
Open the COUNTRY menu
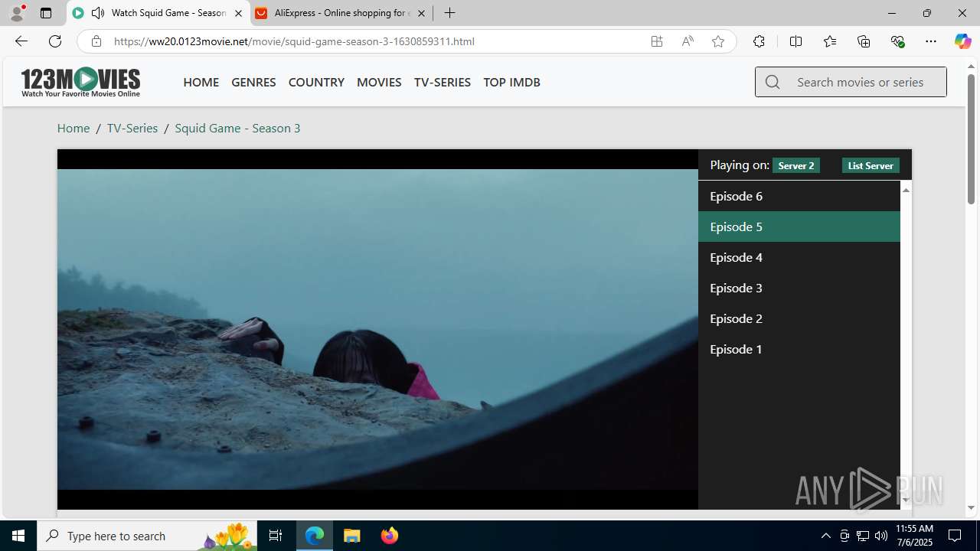click(316, 82)
